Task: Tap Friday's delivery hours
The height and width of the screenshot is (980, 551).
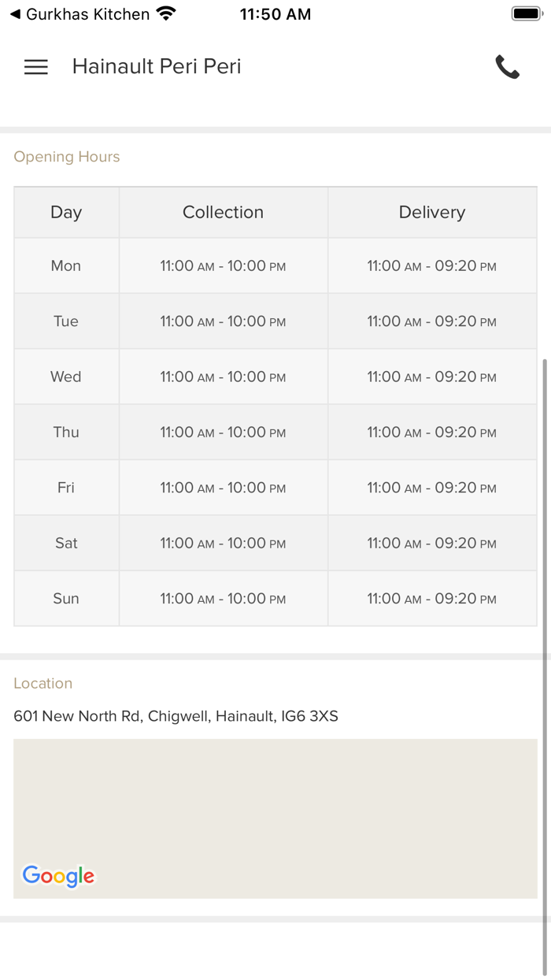Action: click(431, 488)
